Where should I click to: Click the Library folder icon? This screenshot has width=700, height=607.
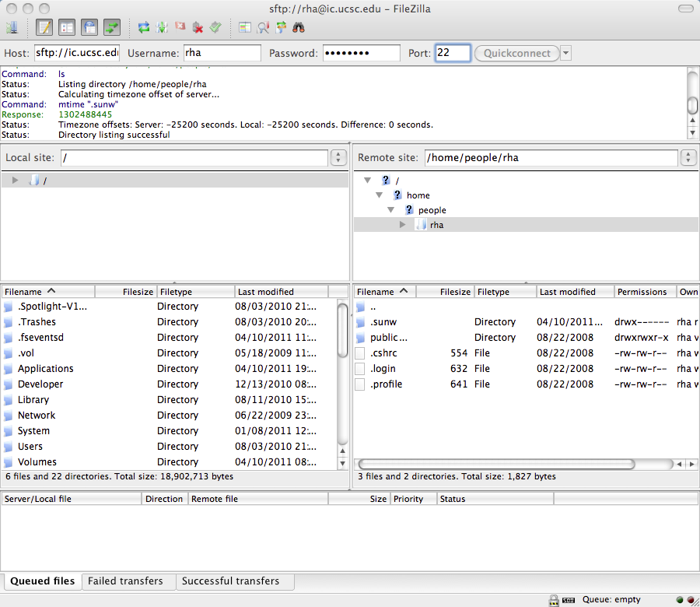pos(9,400)
